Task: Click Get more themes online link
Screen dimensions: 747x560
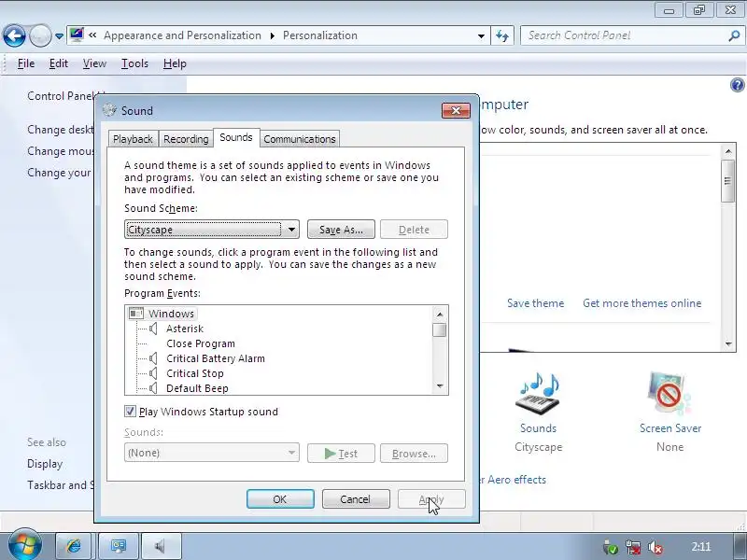Action: [x=641, y=303]
